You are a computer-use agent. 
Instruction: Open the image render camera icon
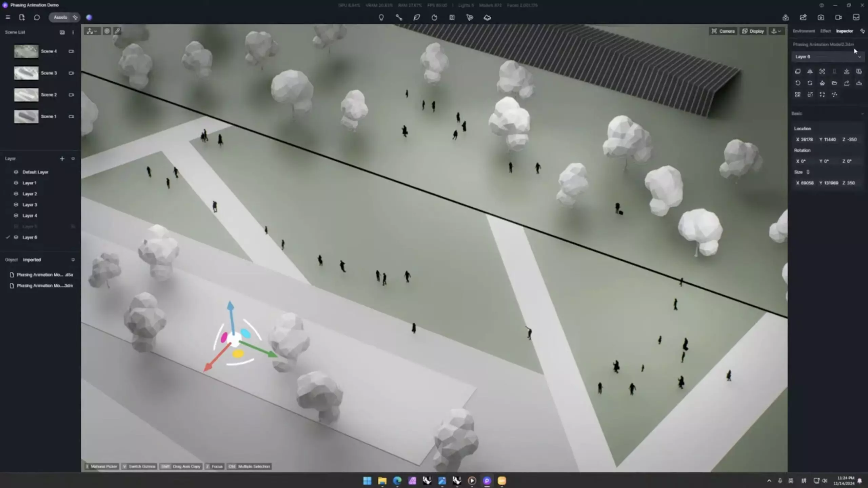coord(821,18)
